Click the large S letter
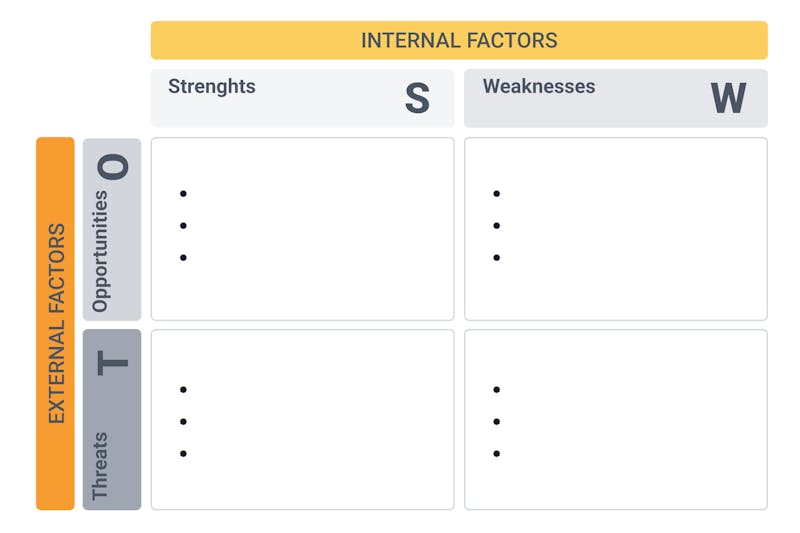Image resolution: width=800 pixels, height=533 pixels. point(417,98)
